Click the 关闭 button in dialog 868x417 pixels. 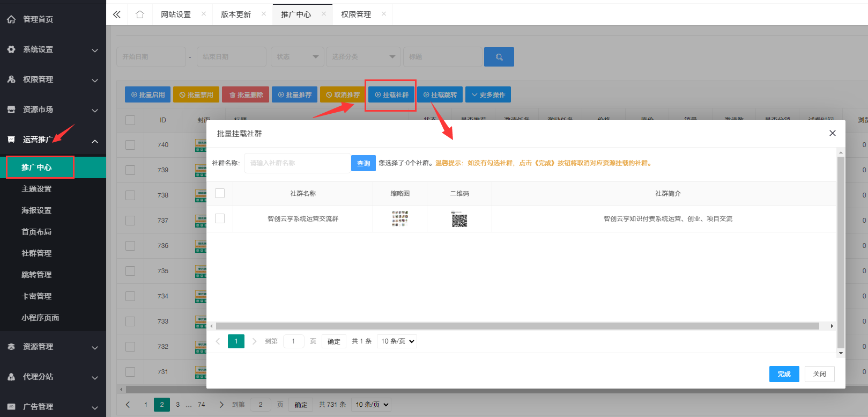pos(819,374)
